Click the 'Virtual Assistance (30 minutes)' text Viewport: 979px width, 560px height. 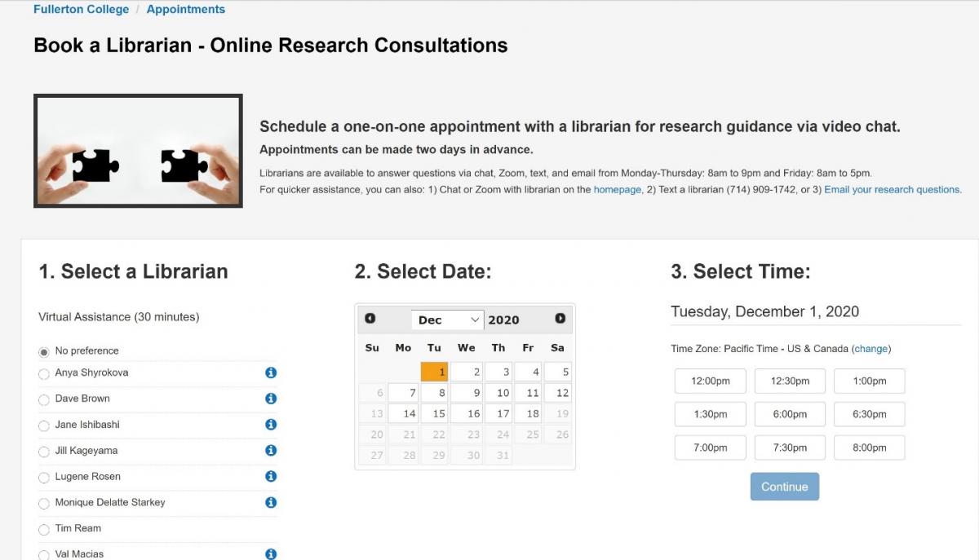click(119, 316)
